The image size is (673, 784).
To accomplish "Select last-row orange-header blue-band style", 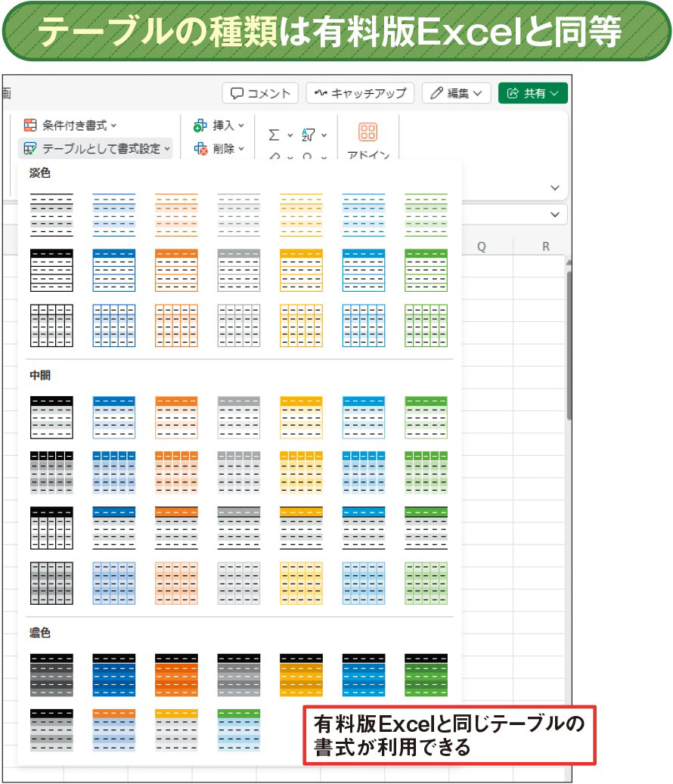I will tap(114, 730).
